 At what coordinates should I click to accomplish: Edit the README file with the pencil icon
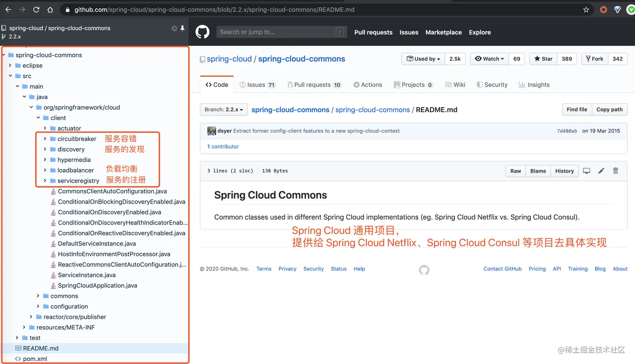(601, 171)
